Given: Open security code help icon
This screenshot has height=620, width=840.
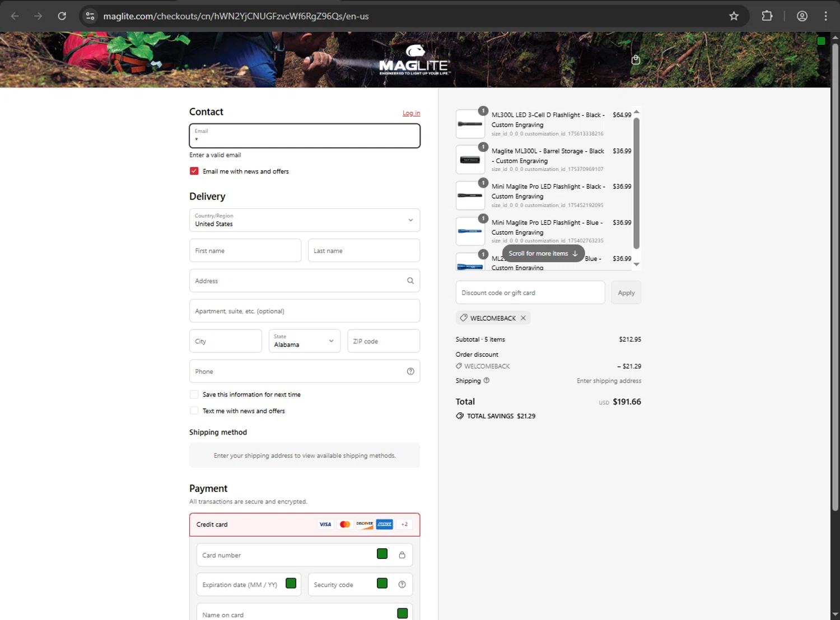Looking at the screenshot, I should [402, 585].
